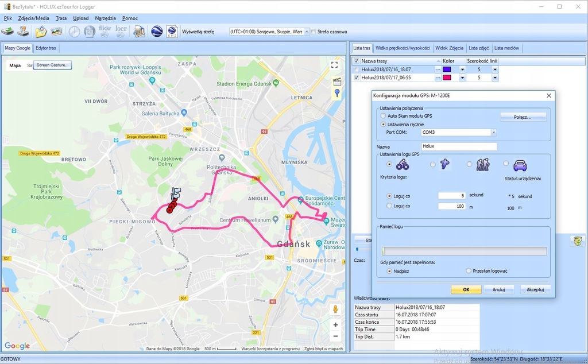This screenshot has width=588, height=364.
Task: Click the clock toolbar icon
Action: [74, 32]
